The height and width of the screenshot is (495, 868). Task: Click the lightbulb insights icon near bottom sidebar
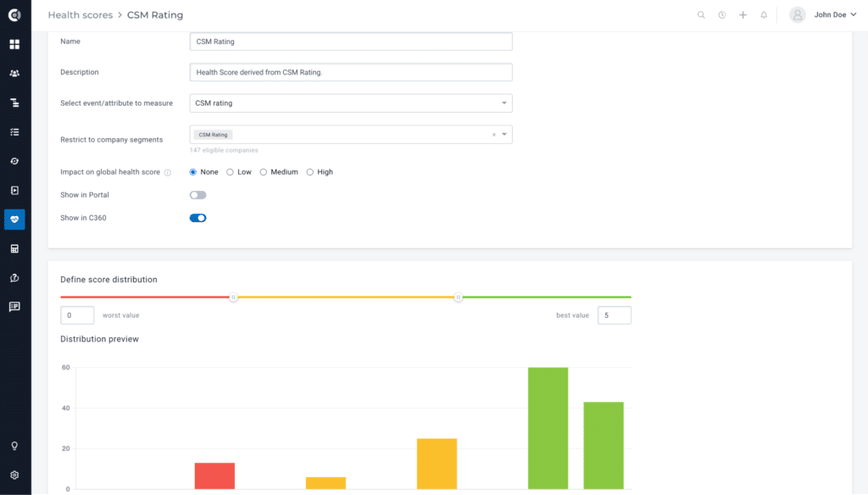[14, 445]
